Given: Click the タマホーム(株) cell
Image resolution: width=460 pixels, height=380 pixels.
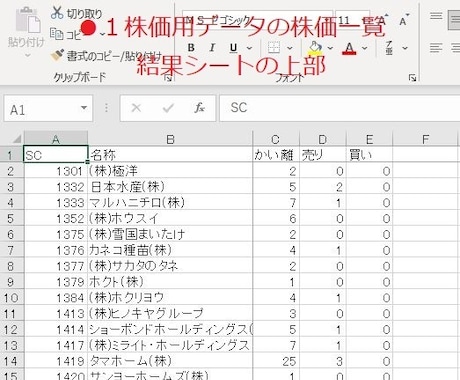Looking at the screenshot, I should point(170,361).
